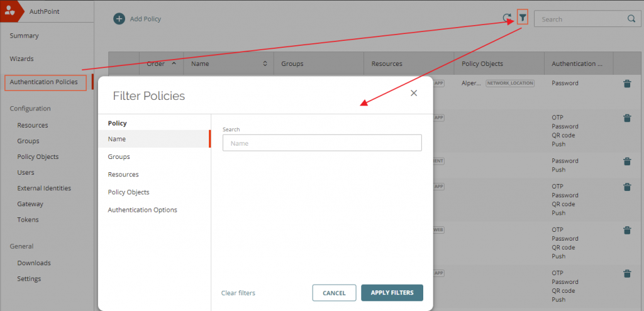Close the Filter Policies dialog
The height and width of the screenshot is (311, 644).
click(x=413, y=93)
